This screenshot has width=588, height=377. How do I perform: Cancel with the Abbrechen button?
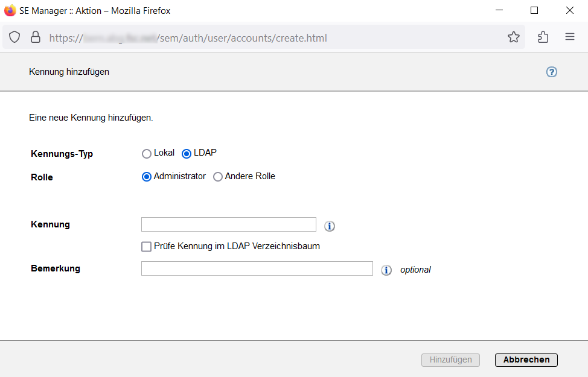coord(526,360)
